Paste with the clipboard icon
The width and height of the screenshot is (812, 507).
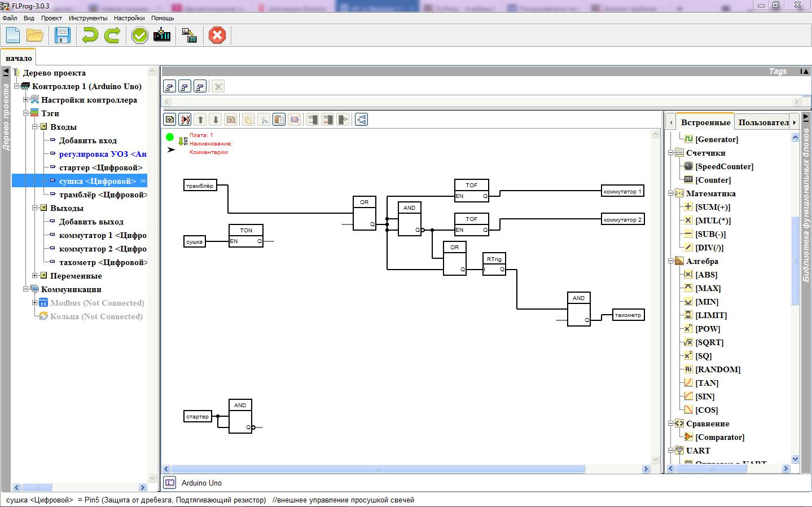click(279, 120)
